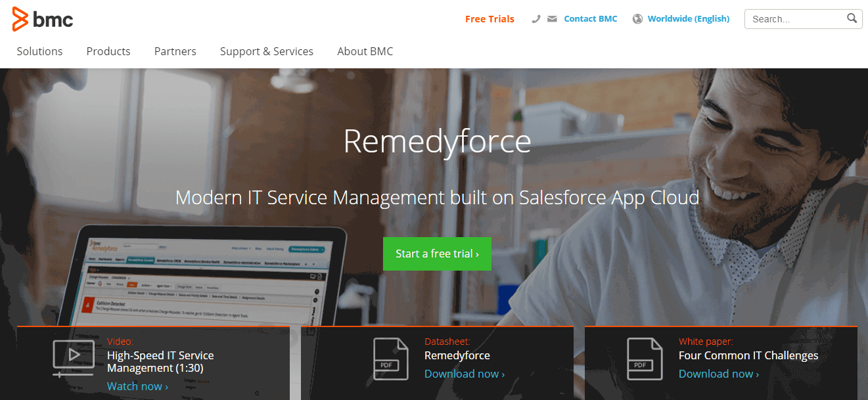Click the Watch now link
Image resolution: width=868 pixels, height=400 pixels.
(x=137, y=386)
